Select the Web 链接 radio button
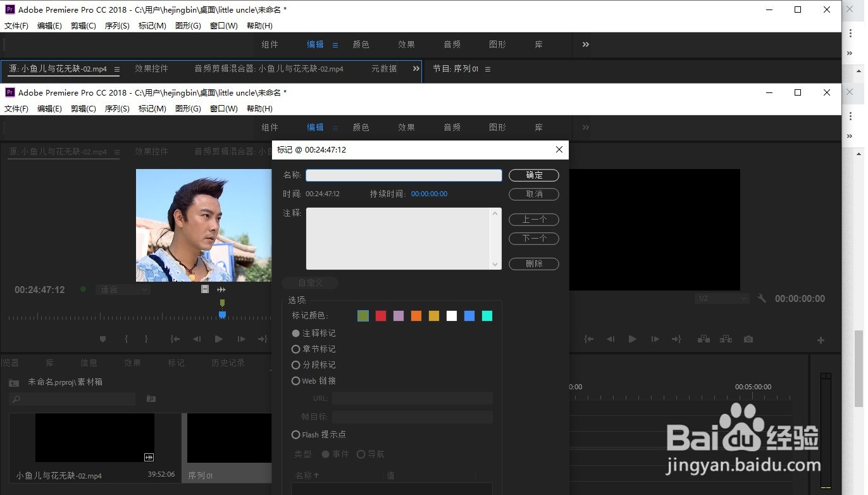868x495 pixels. pos(295,380)
